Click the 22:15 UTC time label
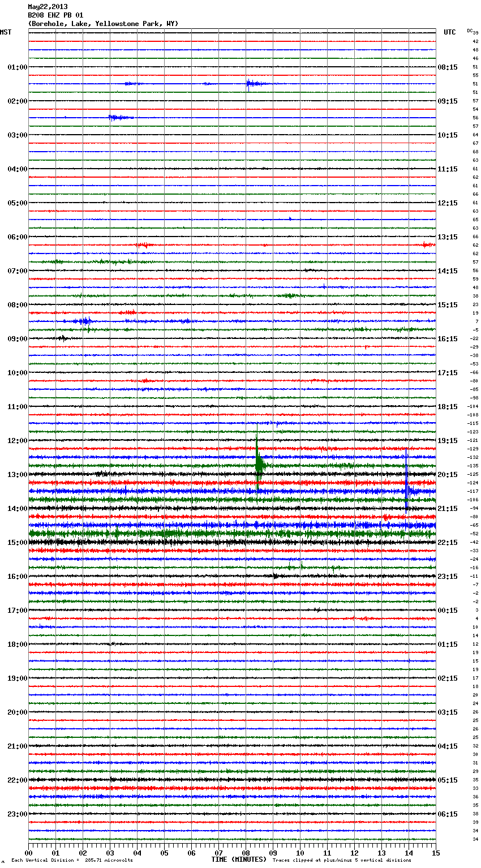Screen dimensions: 481x868 pos(448,543)
